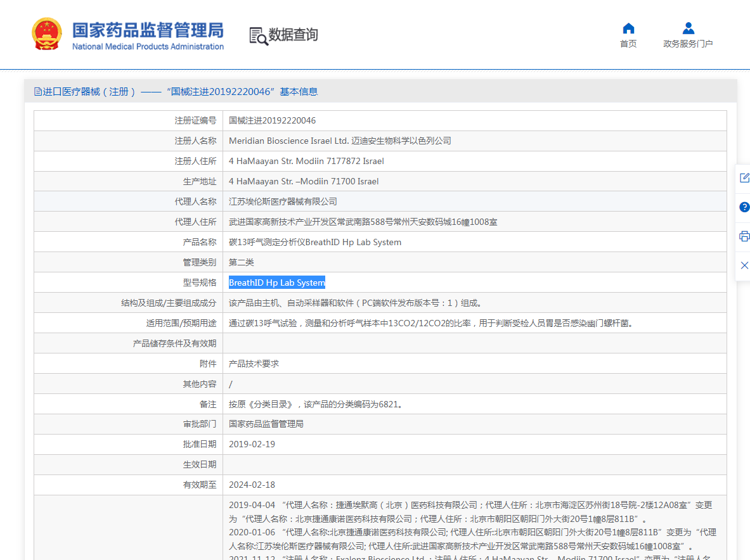Image resolution: width=750 pixels, height=560 pixels.
Task: Click the 有效期至 label
Action: pos(200,485)
